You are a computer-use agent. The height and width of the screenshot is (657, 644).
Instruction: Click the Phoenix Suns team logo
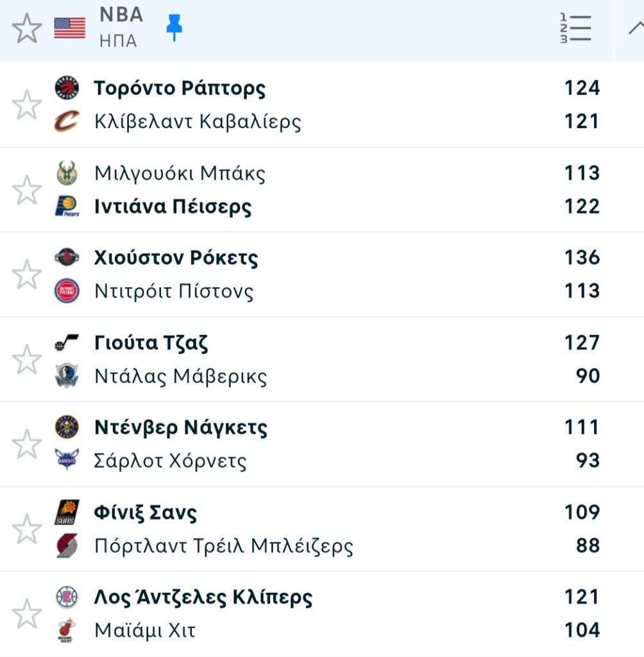coord(67,512)
